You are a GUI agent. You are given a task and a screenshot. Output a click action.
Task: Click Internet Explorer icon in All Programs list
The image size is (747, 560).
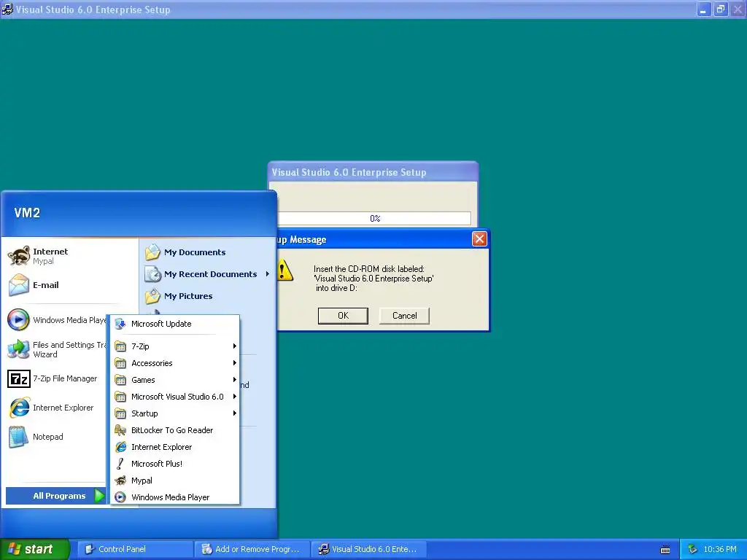click(x=121, y=447)
